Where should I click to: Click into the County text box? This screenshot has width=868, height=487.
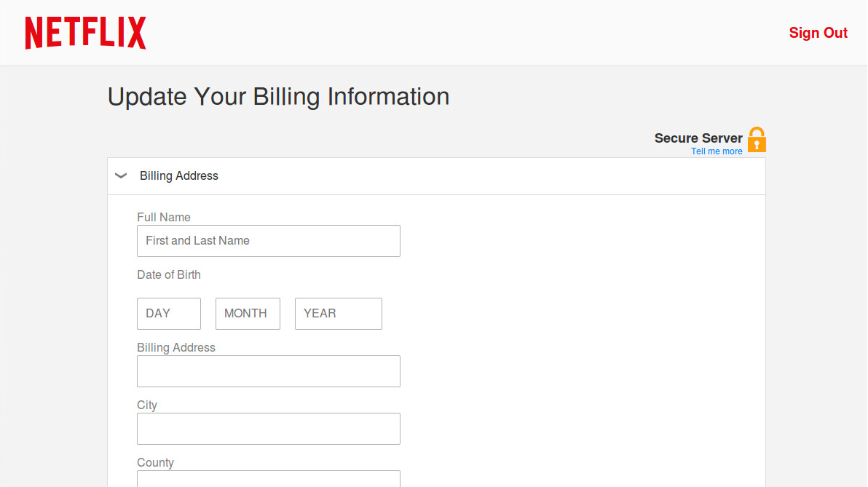coord(268,479)
